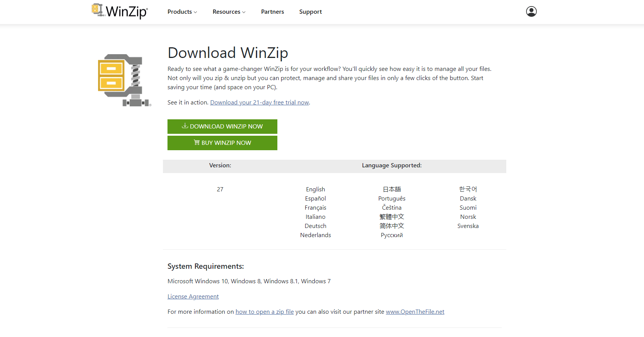Open the Support menu item

pos(311,12)
